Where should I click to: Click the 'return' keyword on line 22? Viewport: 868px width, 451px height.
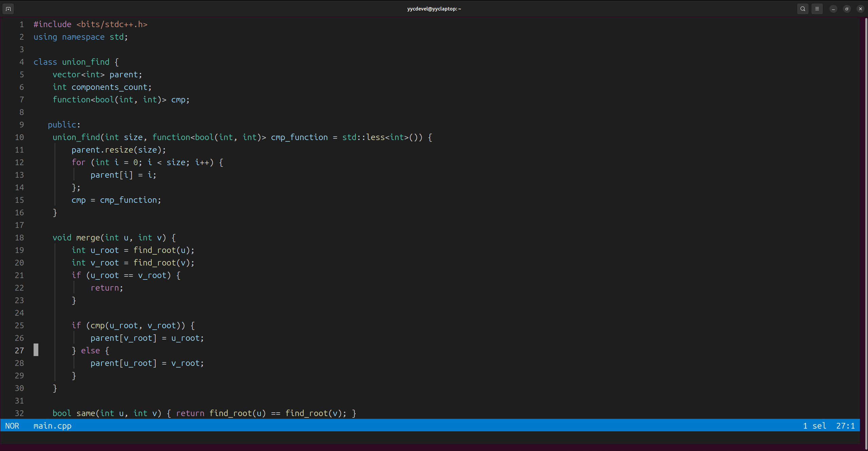click(104, 288)
